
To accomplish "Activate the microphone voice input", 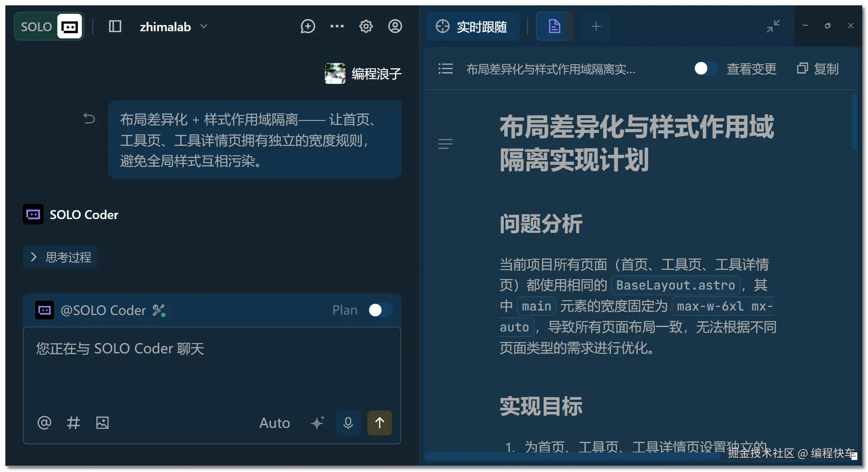I will (348, 423).
